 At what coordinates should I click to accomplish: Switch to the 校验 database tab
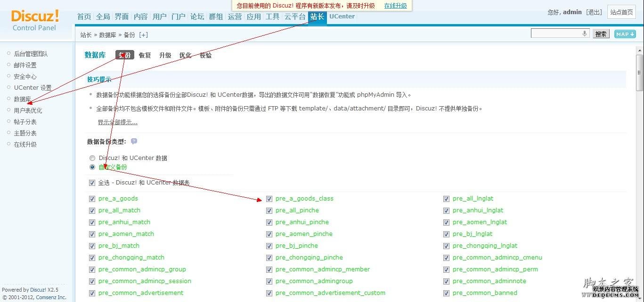pyautogui.click(x=206, y=55)
